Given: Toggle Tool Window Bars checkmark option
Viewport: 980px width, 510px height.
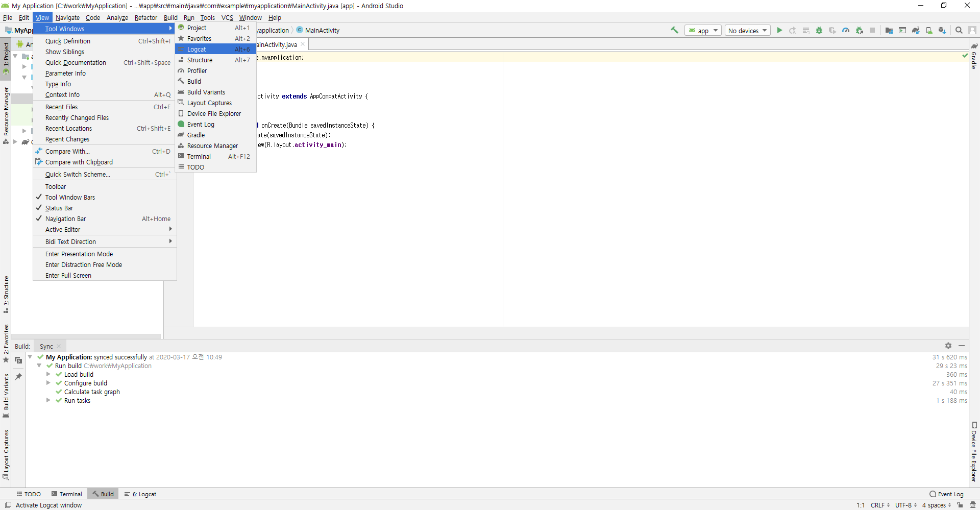Looking at the screenshot, I should [x=105, y=198].
